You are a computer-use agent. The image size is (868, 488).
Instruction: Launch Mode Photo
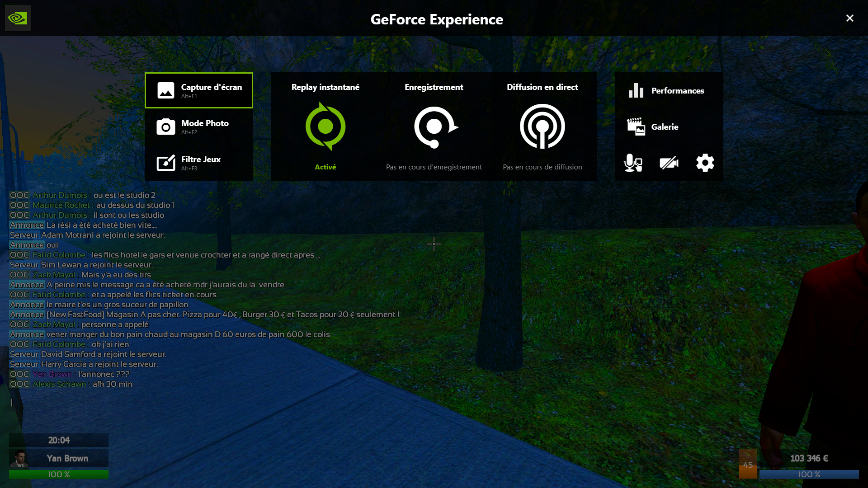click(199, 127)
